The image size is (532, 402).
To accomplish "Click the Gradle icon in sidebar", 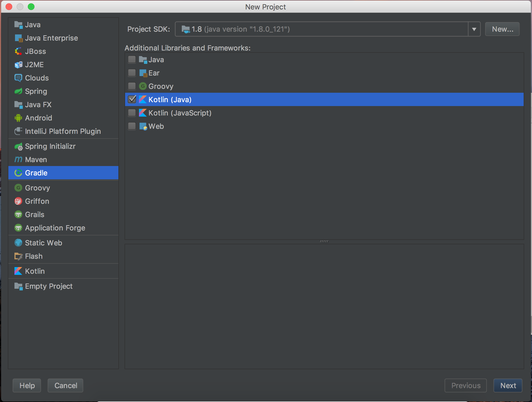I will click(x=18, y=173).
